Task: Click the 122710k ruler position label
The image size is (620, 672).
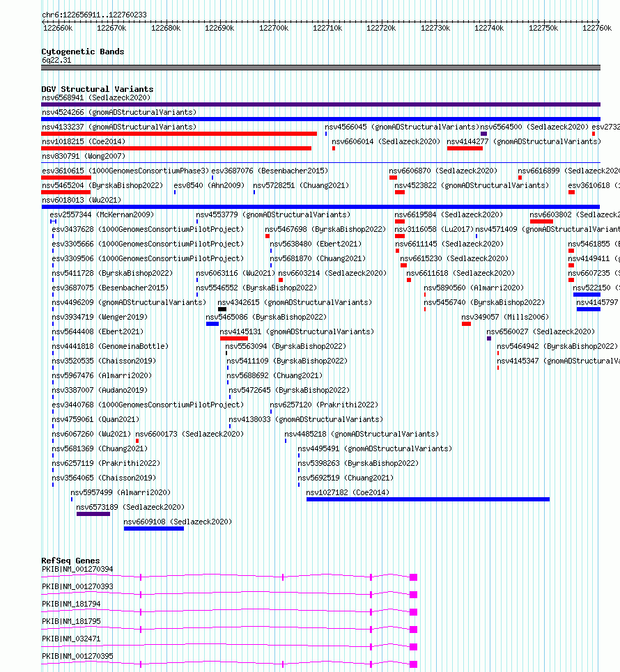Action: (327, 29)
